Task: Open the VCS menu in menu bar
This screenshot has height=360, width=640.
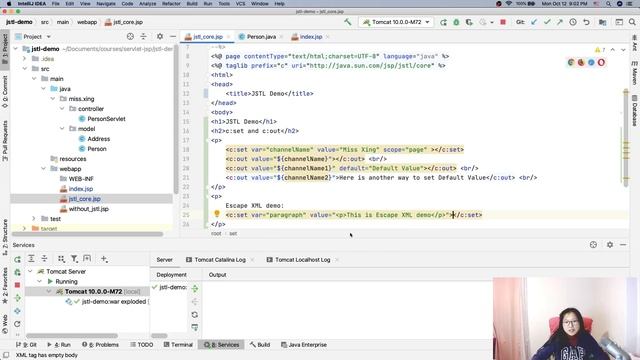Action: coord(240,4)
